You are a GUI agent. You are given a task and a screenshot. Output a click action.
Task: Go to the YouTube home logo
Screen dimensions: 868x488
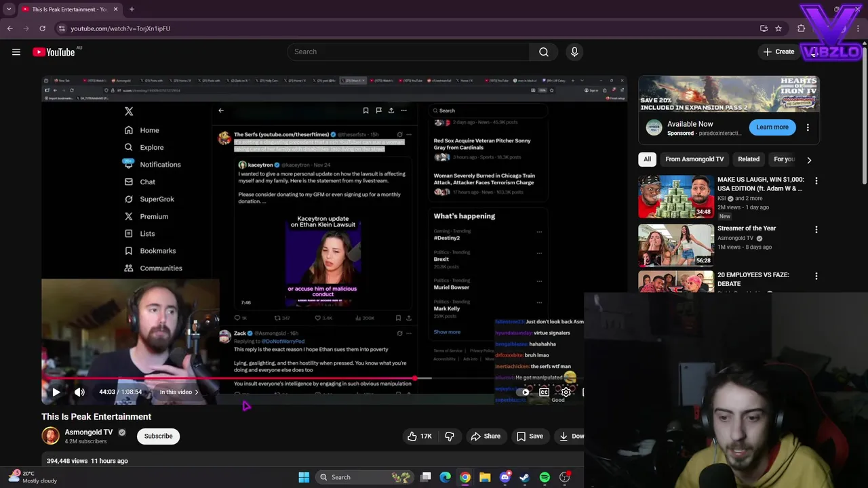[x=54, y=52]
